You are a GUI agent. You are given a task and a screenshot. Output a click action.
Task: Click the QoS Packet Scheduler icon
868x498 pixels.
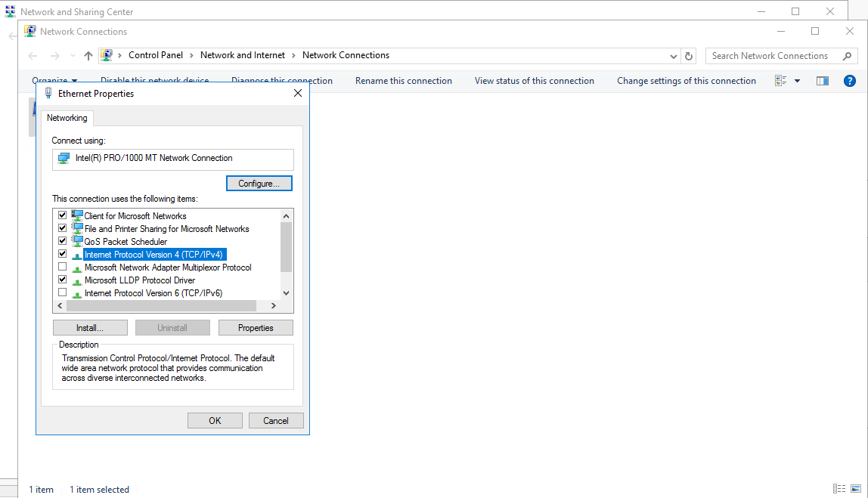(77, 241)
